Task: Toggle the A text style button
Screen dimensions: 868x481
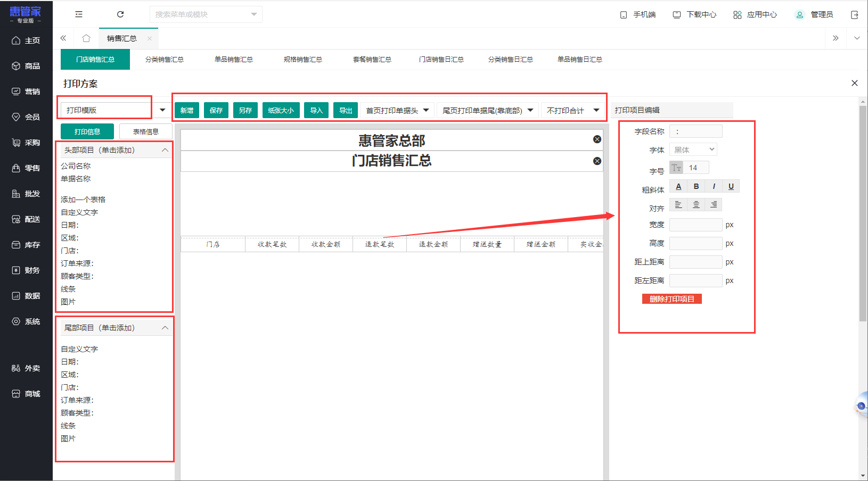Action: (x=678, y=186)
